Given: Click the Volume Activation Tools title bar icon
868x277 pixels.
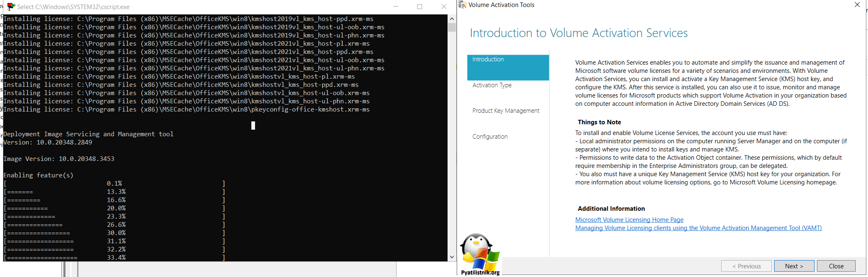Looking at the screenshot, I should pyautogui.click(x=462, y=5).
